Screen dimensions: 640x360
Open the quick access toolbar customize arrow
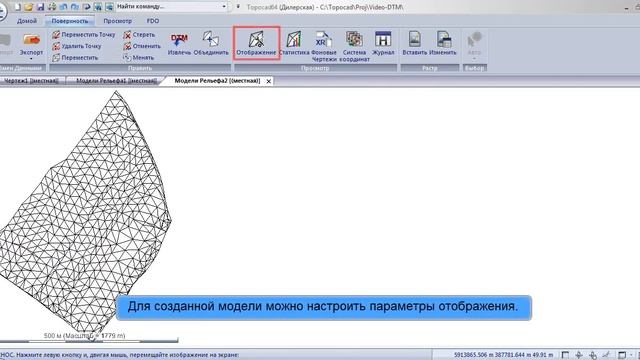point(238,7)
